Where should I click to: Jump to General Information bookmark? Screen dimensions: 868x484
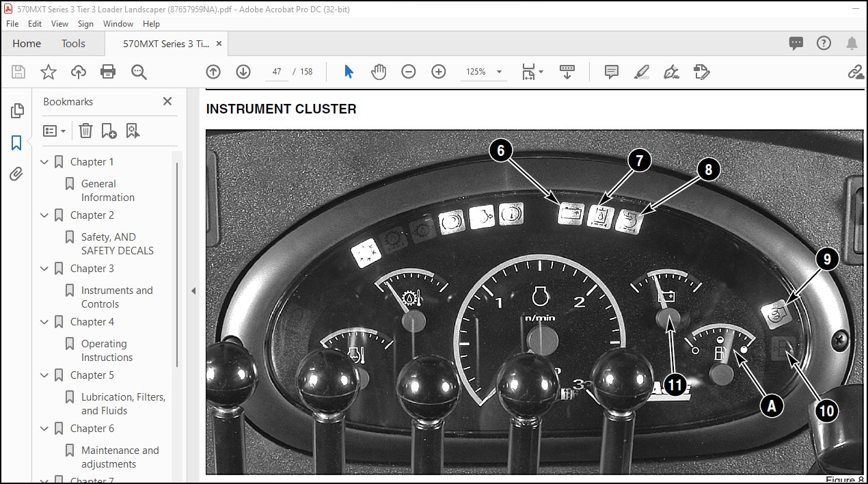pyautogui.click(x=108, y=191)
